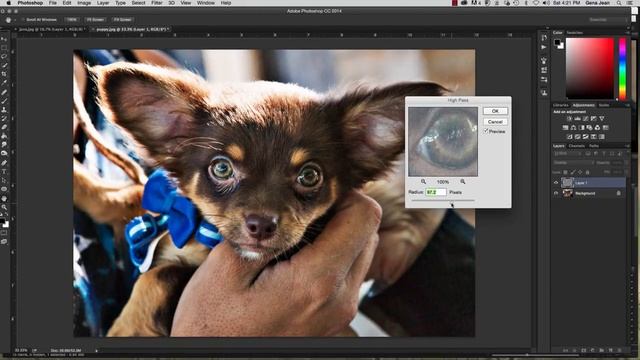Select the Hand tool in toolbar

click(x=4, y=198)
